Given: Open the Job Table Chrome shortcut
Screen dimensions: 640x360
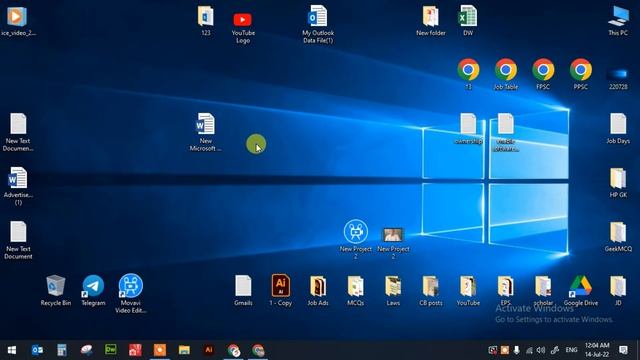Looking at the screenshot, I should coord(506,70).
